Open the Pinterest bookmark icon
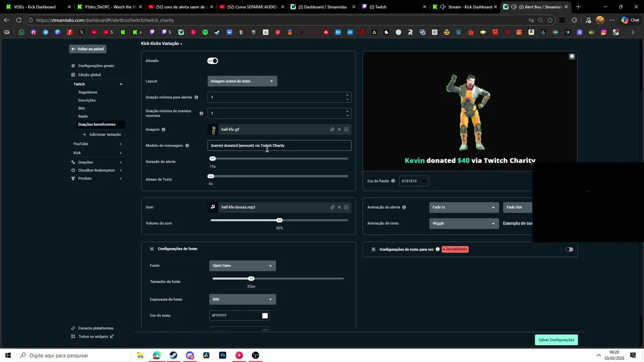Image resolution: width=644 pixels, height=362 pixels. [x=278, y=32]
